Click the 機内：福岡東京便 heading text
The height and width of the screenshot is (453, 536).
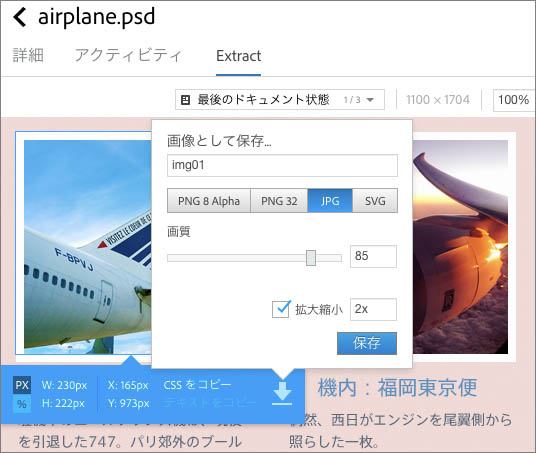tap(397, 388)
